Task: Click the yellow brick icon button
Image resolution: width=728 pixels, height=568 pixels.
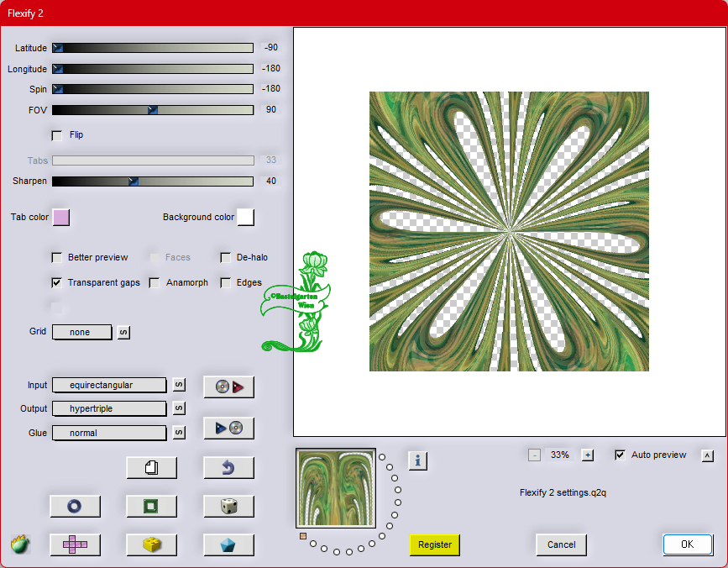Action: point(151,544)
